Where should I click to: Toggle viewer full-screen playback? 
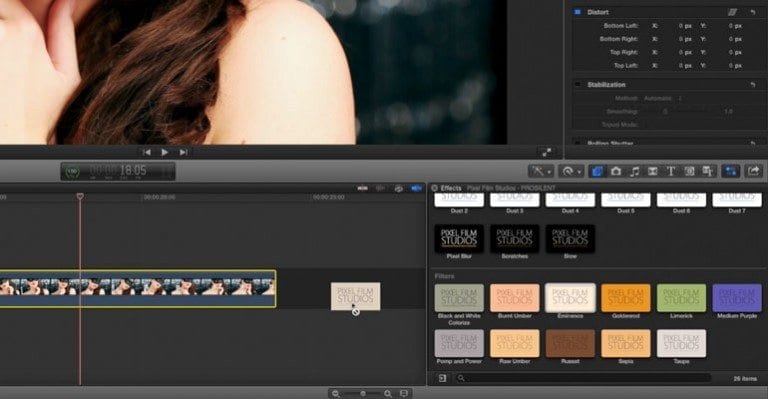coord(547,152)
